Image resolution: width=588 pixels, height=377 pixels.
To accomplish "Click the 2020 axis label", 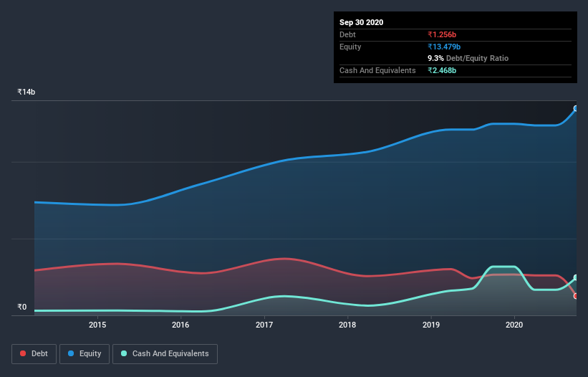I will (514, 325).
